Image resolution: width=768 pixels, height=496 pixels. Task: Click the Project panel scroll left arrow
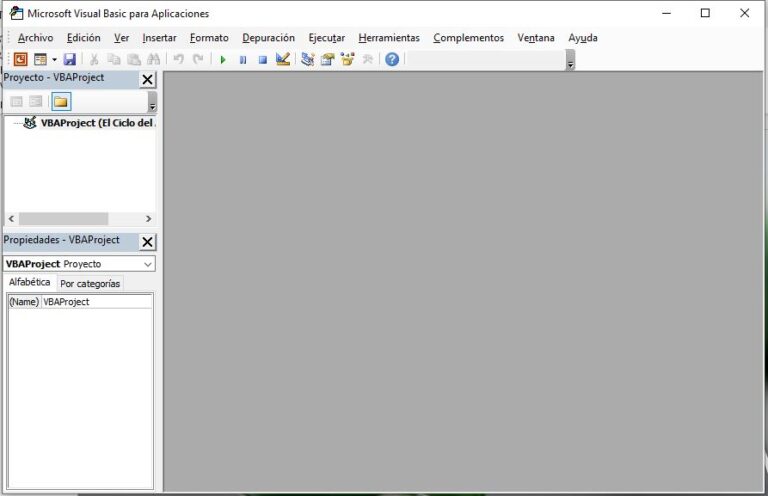[11, 219]
